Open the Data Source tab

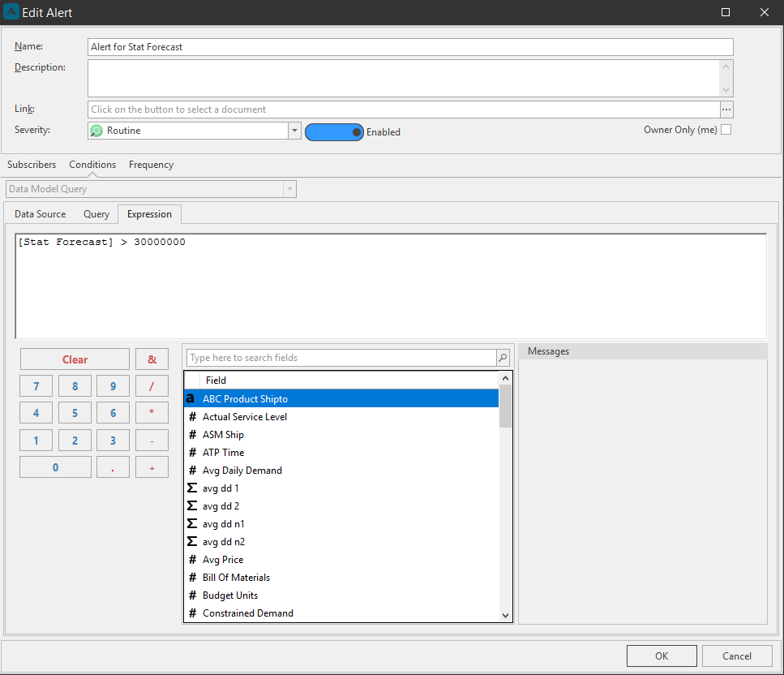pyautogui.click(x=40, y=214)
